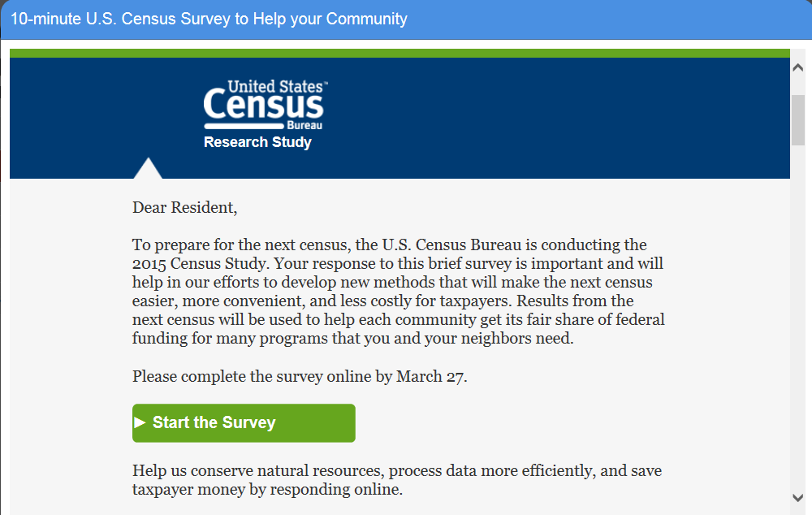Click the empty scrollbar track below the thumb

pyautogui.click(x=798, y=325)
